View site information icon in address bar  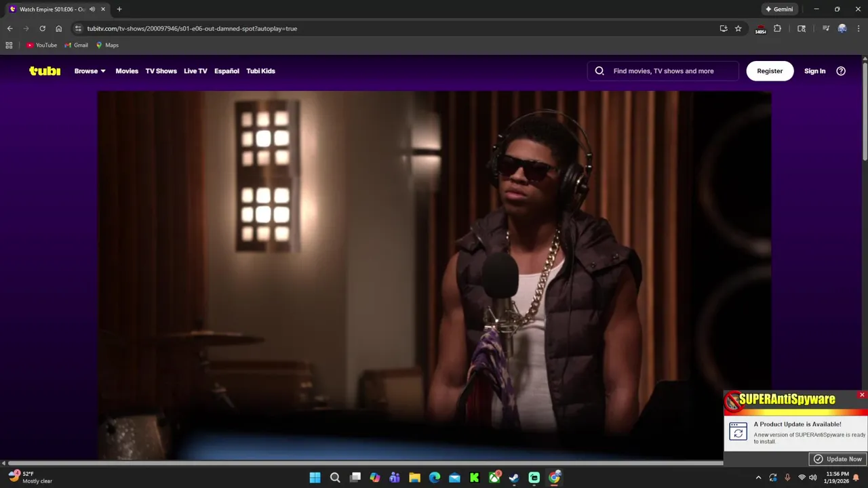coord(78,28)
